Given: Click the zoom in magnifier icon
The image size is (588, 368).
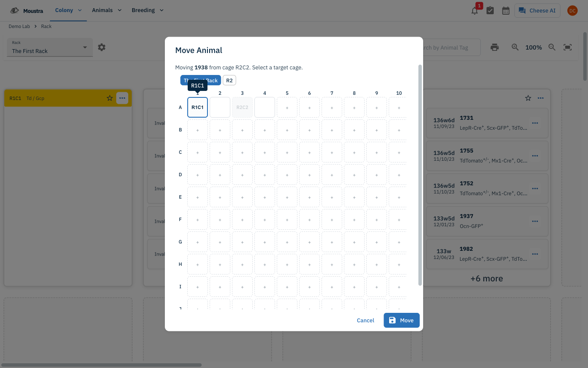Looking at the screenshot, I should (x=515, y=47).
